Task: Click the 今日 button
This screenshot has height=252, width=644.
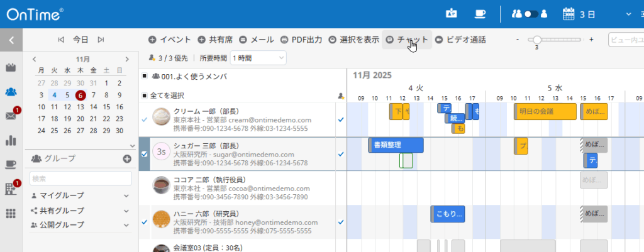Action: coord(80,40)
